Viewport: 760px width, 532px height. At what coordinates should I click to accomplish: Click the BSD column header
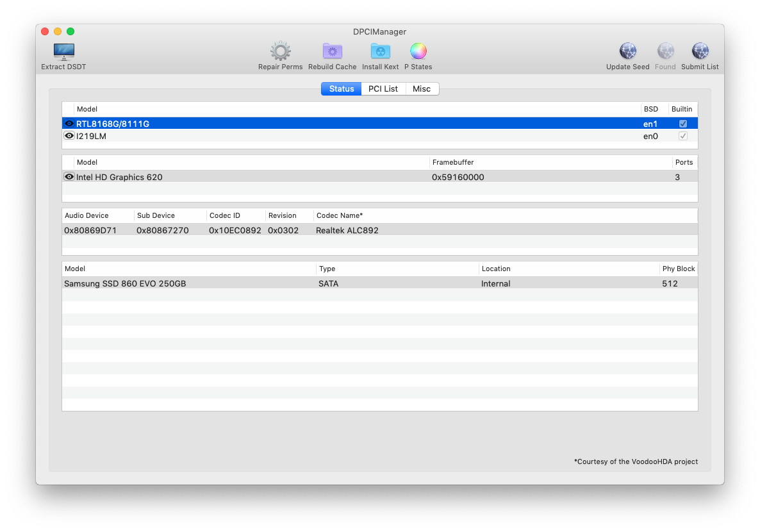[x=650, y=109]
